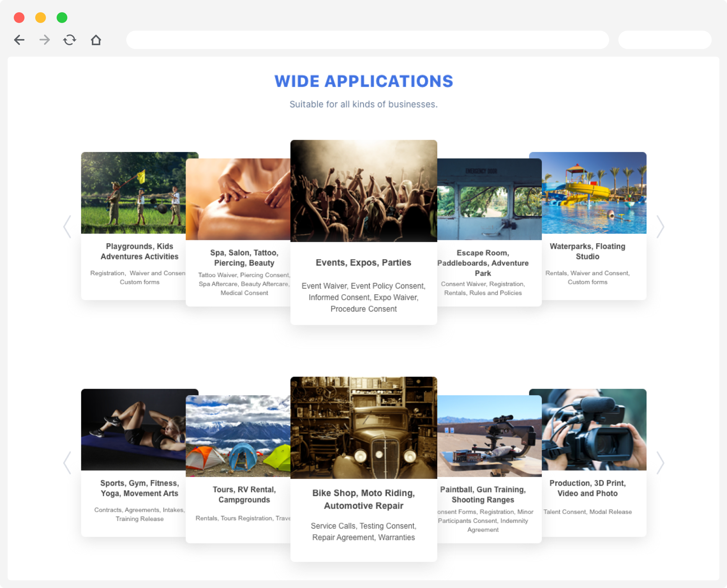The image size is (727, 588).
Task: Click 'Suitable for all kinds of businesses' subtitle
Action: click(363, 105)
